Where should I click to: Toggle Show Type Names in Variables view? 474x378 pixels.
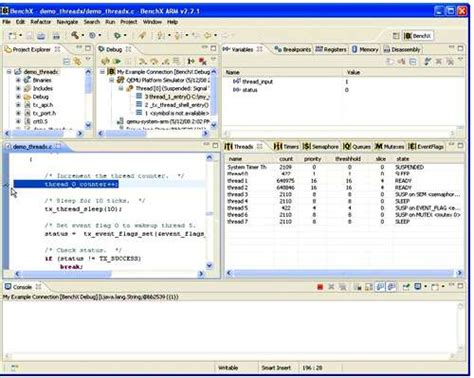pos(390,61)
